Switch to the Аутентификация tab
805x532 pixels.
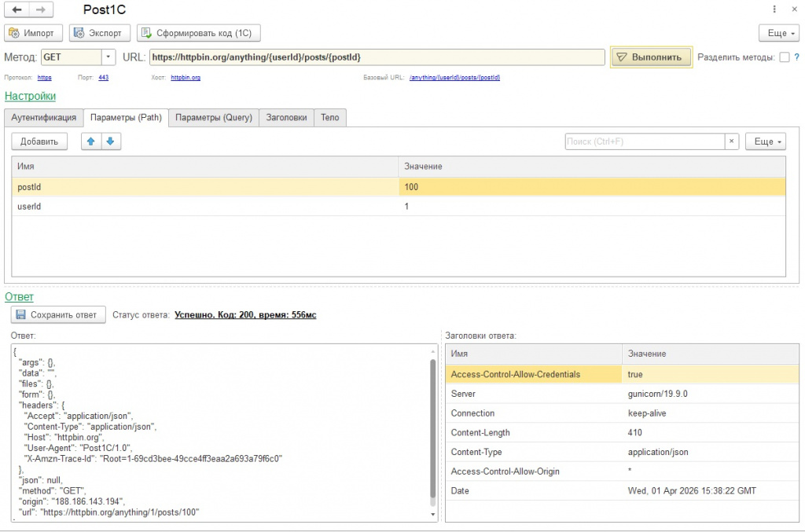[44, 118]
